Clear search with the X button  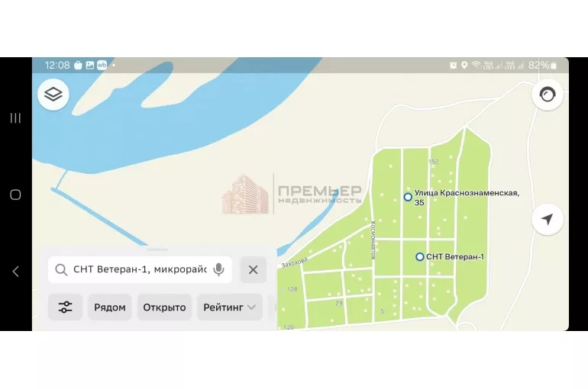coord(253,269)
